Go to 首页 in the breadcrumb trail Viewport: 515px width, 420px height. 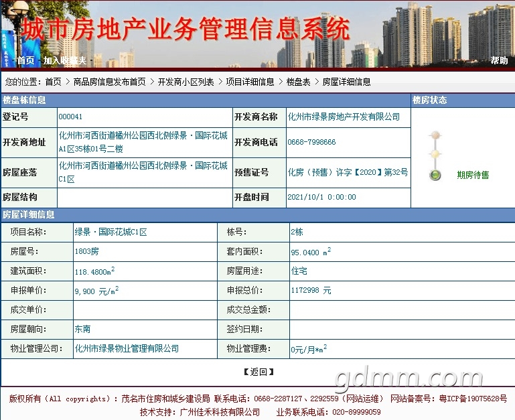tap(53, 82)
